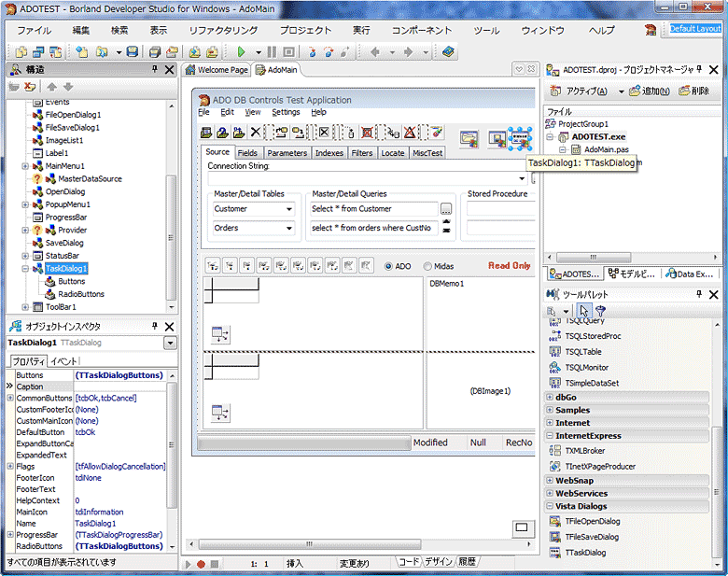Open the Settings menu in designed form

pos(286,112)
